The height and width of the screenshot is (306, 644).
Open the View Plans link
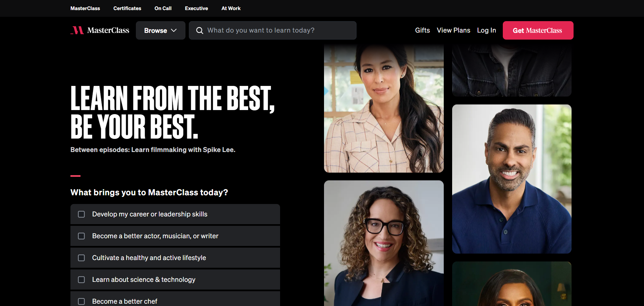453,30
